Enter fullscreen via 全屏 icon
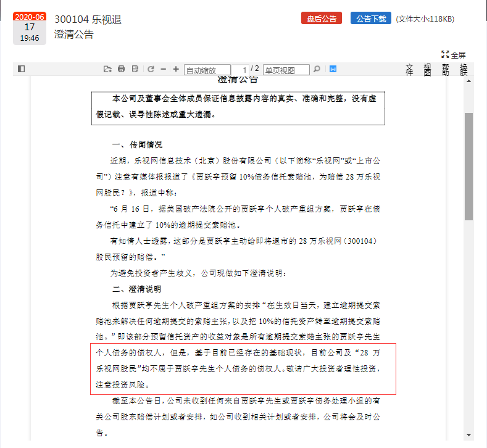 point(454,55)
